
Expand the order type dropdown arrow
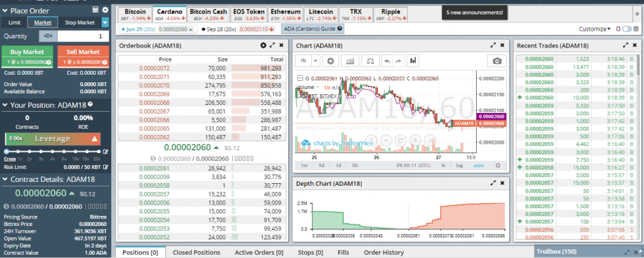point(106,23)
